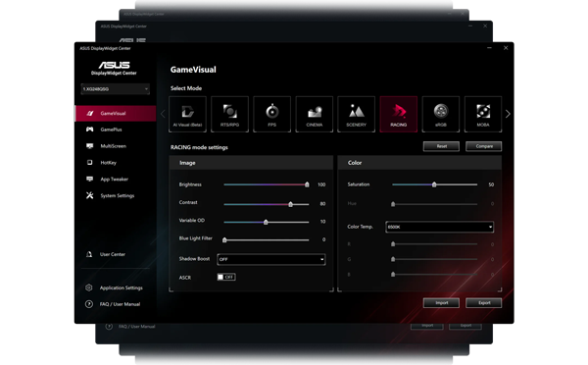Switch to the CINEMA mode icon
Image resolution: width=588 pixels, height=365 pixels.
tap(315, 114)
